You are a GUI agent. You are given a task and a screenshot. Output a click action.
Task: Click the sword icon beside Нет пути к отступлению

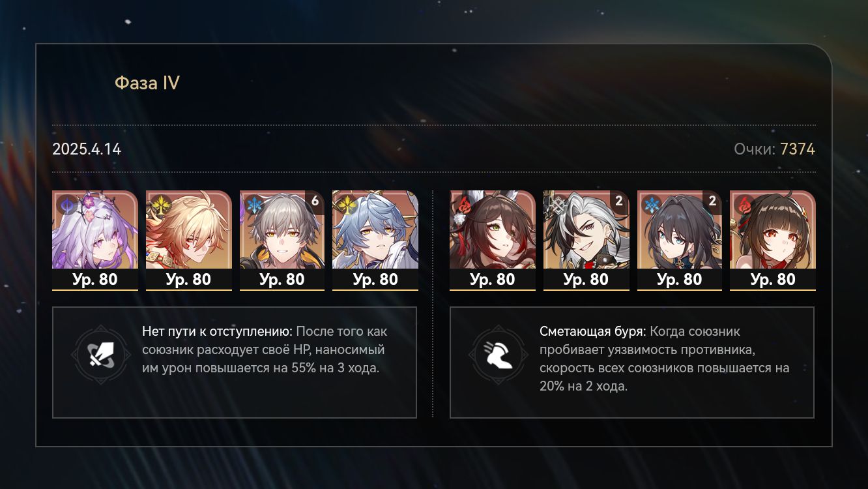coord(100,354)
